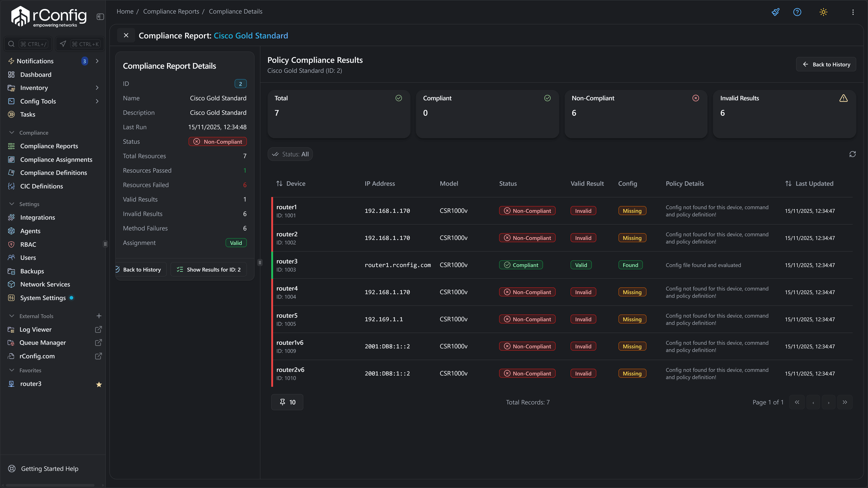The height and width of the screenshot is (488, 868).
Task: Go to the first page of results
Action: [797, 402]
